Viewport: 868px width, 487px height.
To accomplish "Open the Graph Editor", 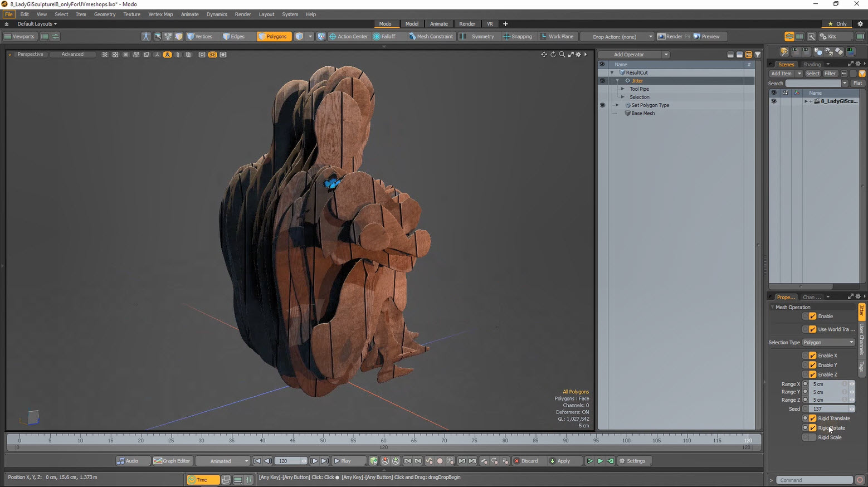I will (x=172, y=461).
